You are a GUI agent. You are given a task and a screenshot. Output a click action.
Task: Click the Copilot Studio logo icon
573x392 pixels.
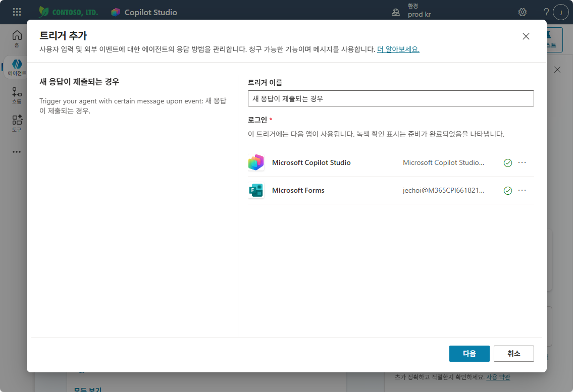(116, 12)
